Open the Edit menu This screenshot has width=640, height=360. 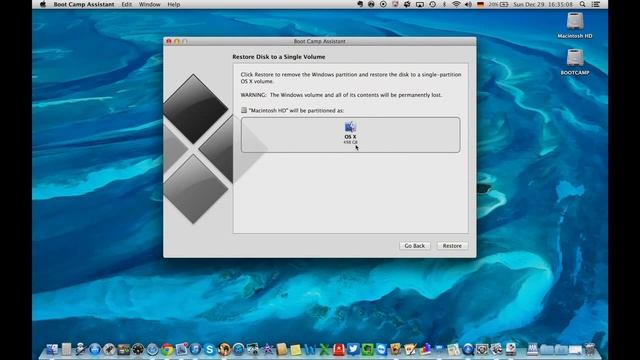(x=127, y=4)
